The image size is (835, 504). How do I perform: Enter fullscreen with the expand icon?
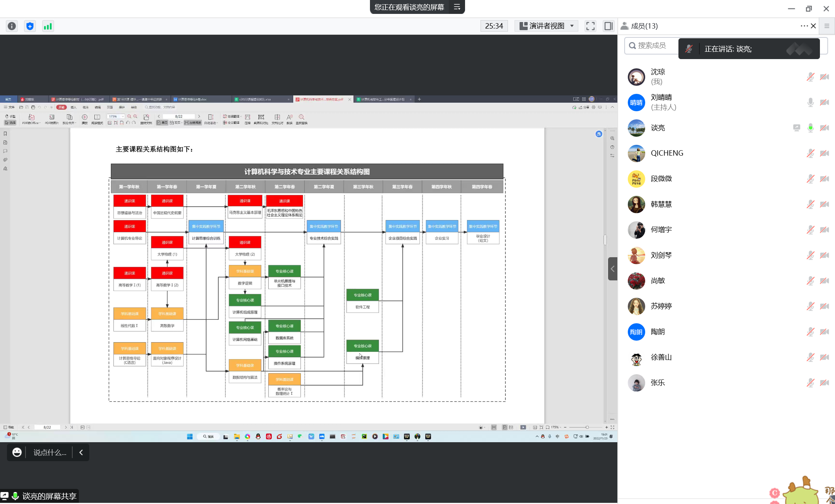point(590,26)
